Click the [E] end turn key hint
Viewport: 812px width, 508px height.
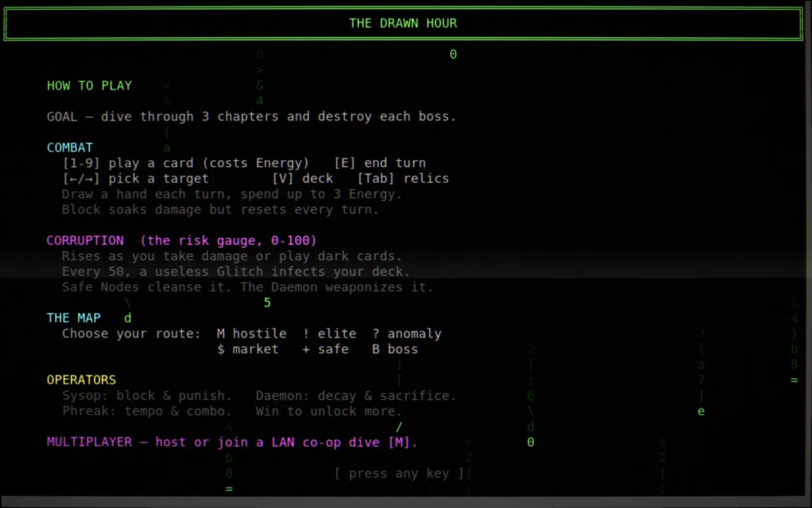coord(380,163)
